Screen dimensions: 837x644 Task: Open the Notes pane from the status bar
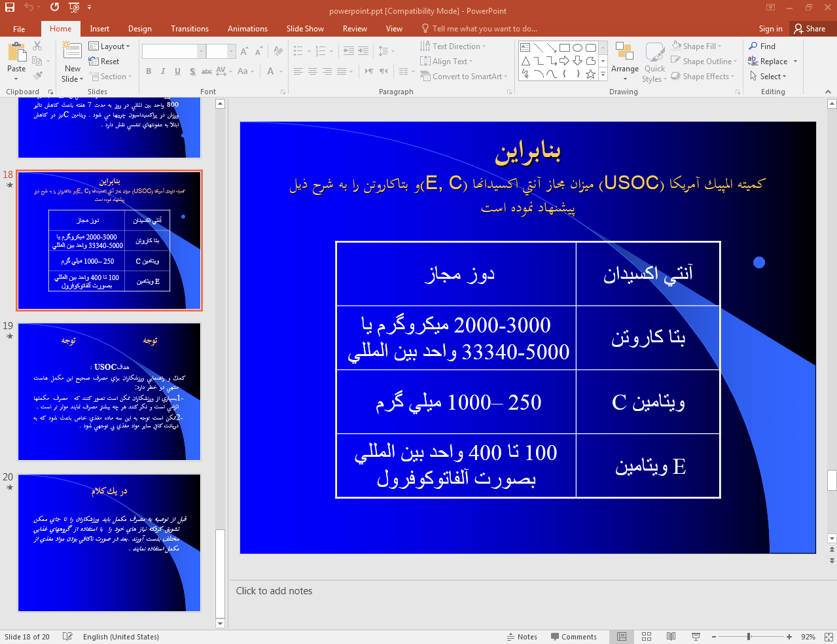tap(522, 637)
